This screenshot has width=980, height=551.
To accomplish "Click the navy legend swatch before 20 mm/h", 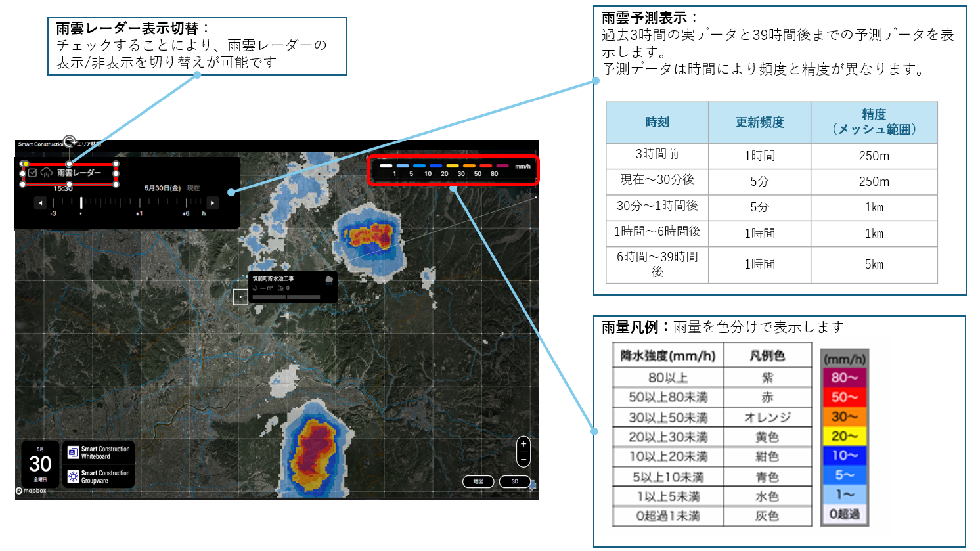I will (436, 166).
